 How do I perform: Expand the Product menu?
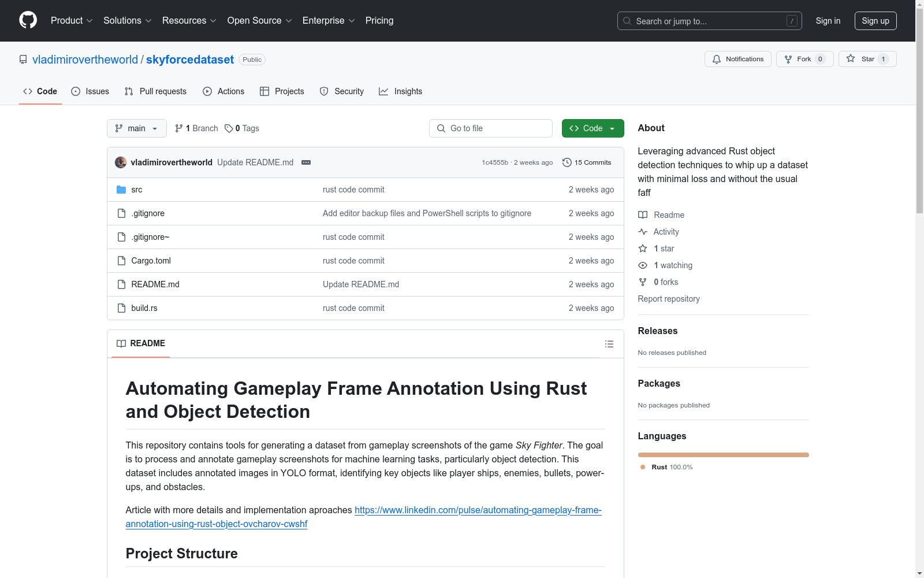[x=72, y=21]
